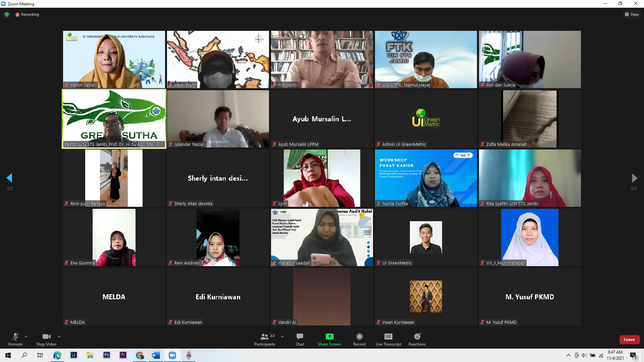Open taskbar Search magnifier
The height and width of the screenshot is (362, 644).
click(x=24, y=355)
